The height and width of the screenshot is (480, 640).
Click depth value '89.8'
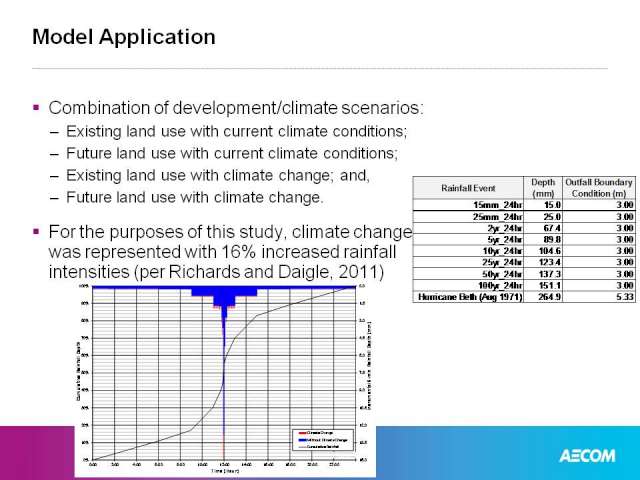point(552,240)
